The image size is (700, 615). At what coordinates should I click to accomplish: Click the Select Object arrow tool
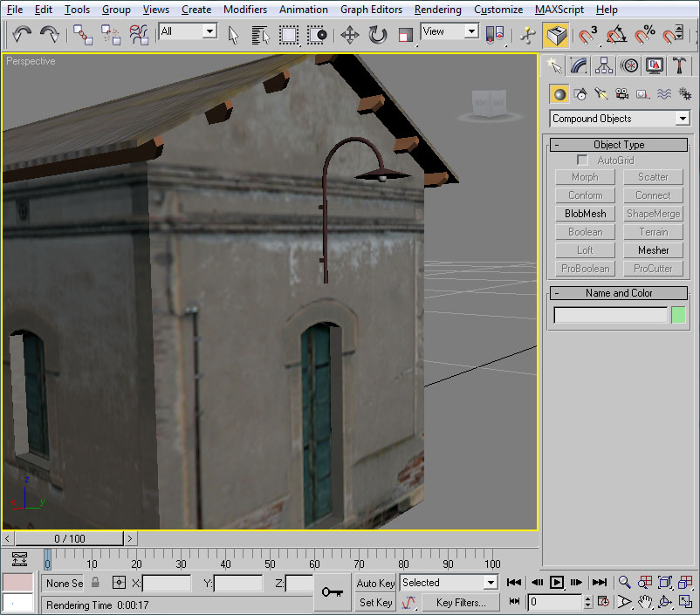click(x=233, y=35)
